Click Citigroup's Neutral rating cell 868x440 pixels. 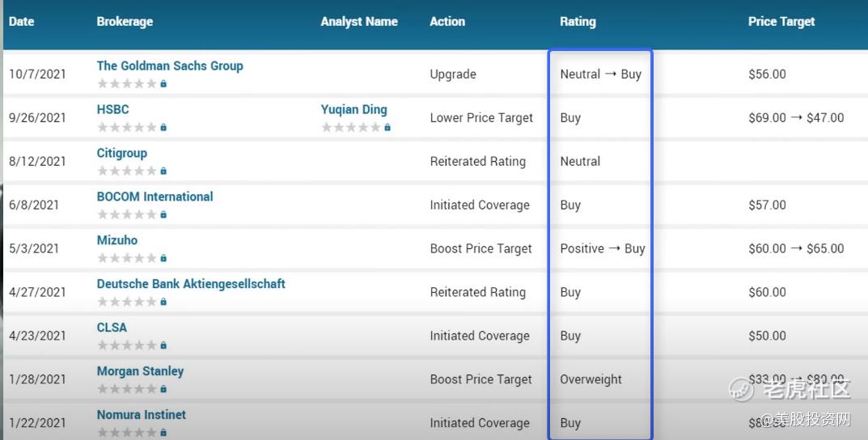pyautogui.click(x=580, y=162)
